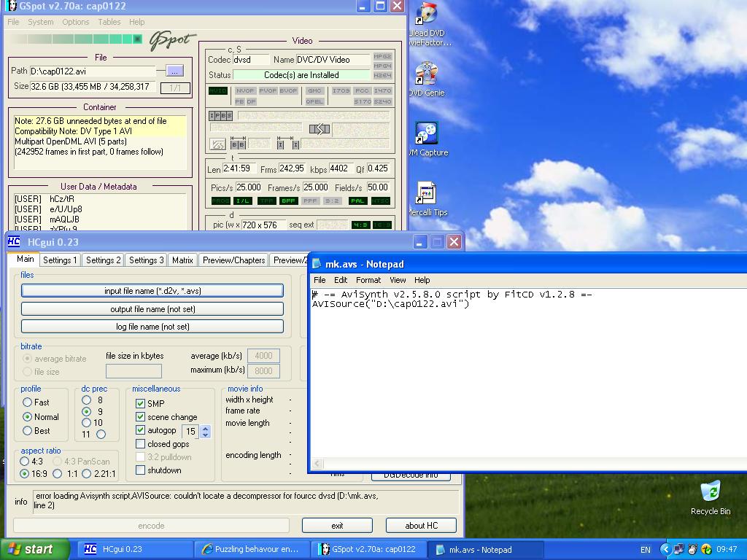Image resolution: width=747 pixels, height=560 pixels.
Task: Click the yellow tray icon with green checkmark
Action: point(706,550)
